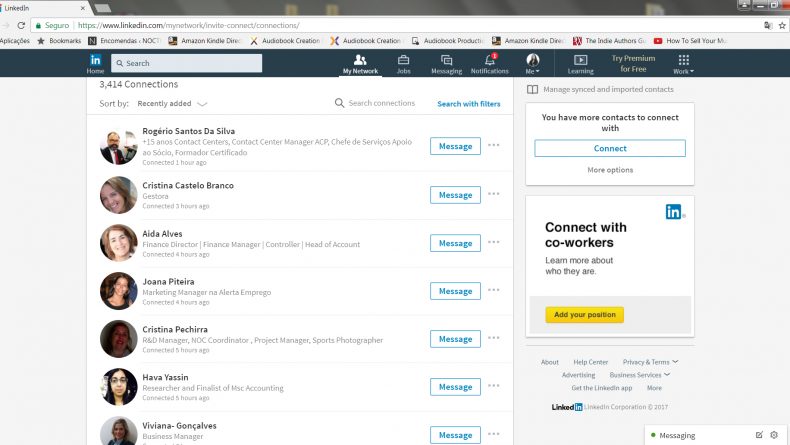Open the Work apps grid menu

point(683,64)
